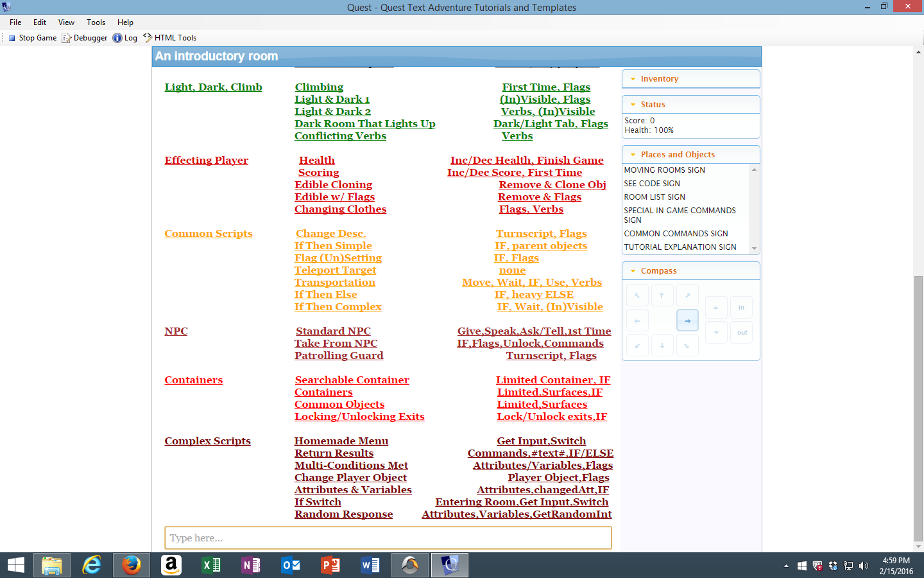Click the clock in the taskbar
The image size is (924, 578).
(x=896, y=566)
